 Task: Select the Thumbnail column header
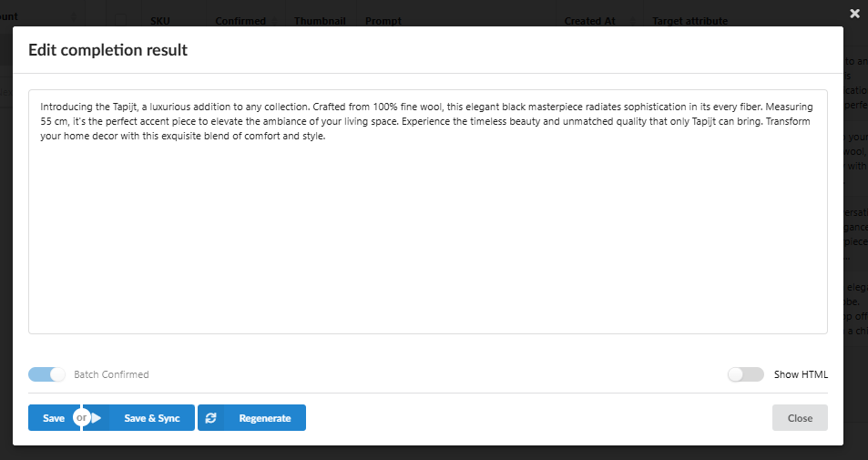[x=320, y=21]
